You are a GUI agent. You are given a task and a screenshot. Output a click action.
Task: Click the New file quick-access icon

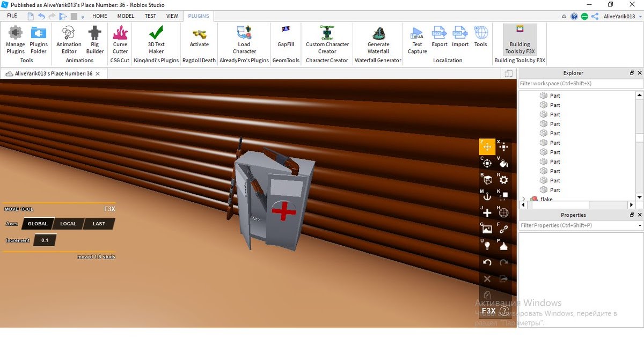(x=31, y=16)
